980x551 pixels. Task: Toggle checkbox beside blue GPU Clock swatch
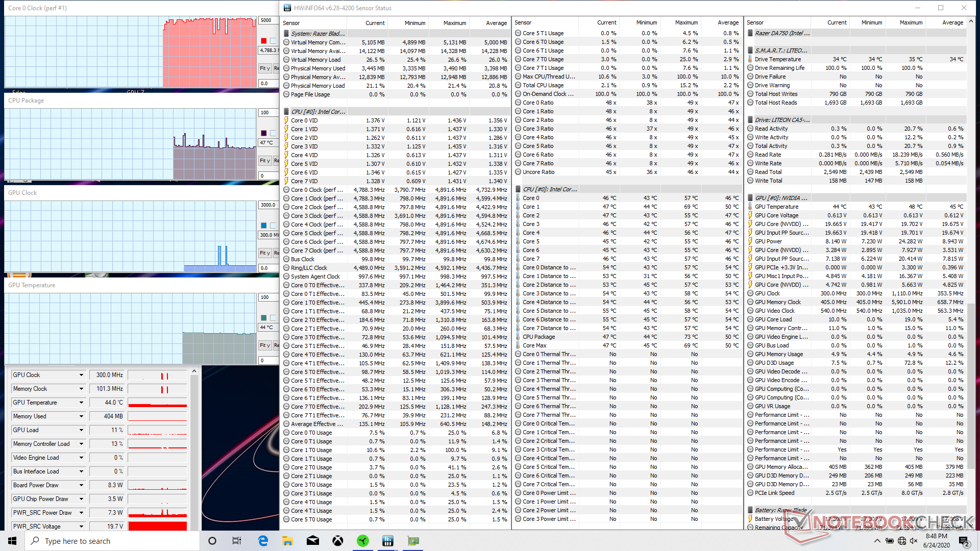(274, 226)
